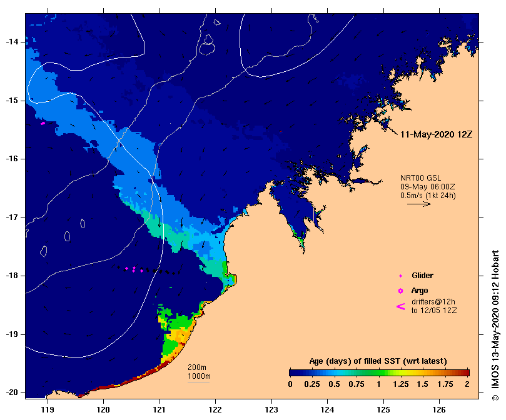Click the 1000m contour legend label

click(199, 376)
